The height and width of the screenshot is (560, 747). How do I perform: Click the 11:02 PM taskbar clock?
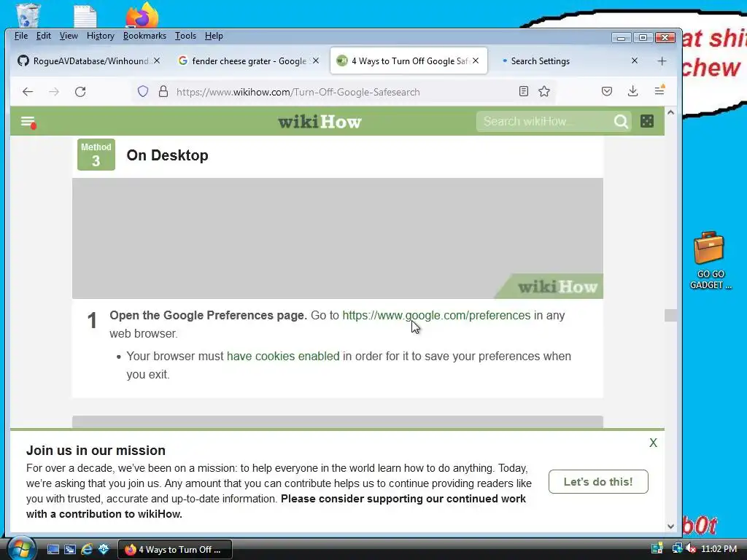click(x=719, y=549)
